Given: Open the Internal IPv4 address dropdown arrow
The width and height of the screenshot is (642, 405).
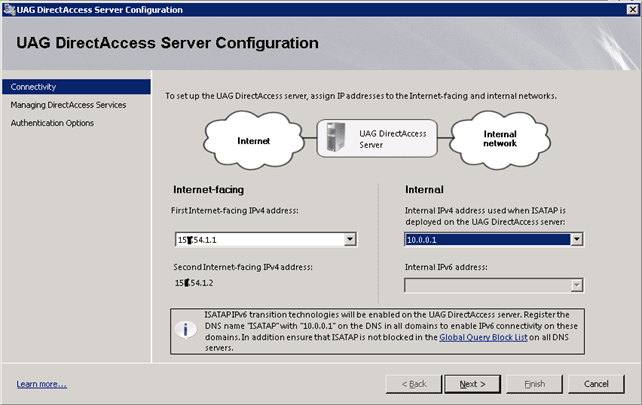Looking at the screenshot, I should pyautogui.click(x=576, y=239).
